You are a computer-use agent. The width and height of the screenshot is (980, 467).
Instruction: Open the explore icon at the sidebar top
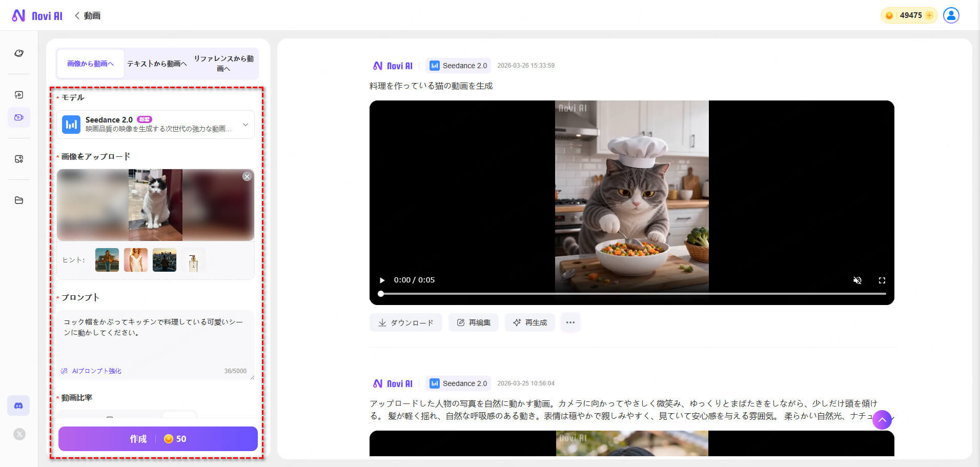tap(19, 53)
